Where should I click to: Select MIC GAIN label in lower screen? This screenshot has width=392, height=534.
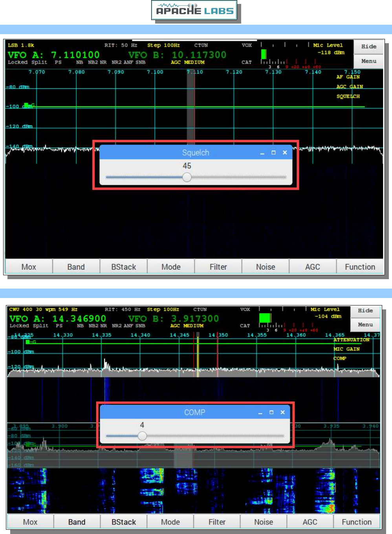click(346, 349)
